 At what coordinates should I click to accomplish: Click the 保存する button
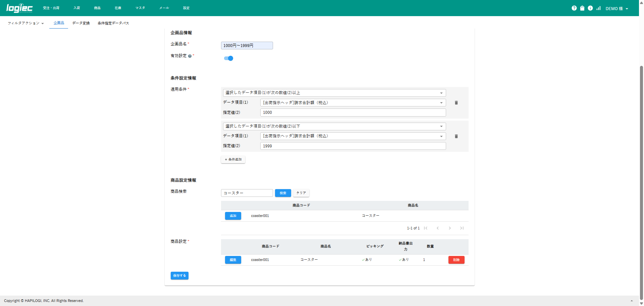pos(179,275)
